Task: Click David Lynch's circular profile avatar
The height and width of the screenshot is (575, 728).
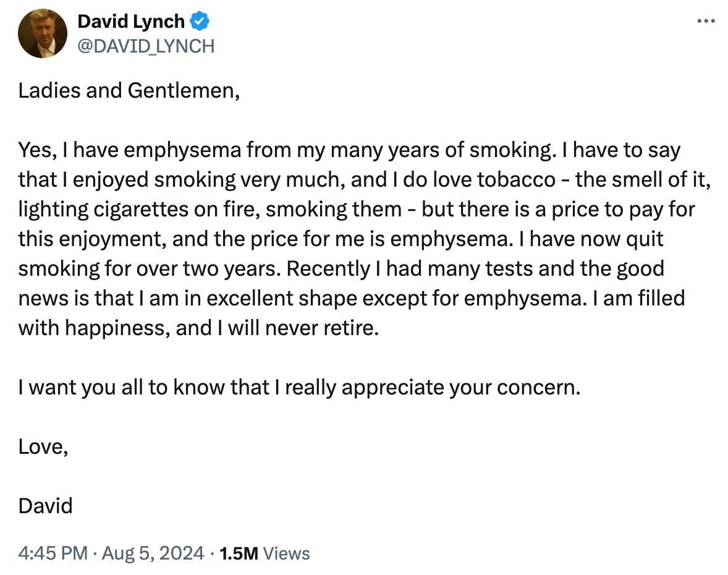Action: click(x=42, y=33)
